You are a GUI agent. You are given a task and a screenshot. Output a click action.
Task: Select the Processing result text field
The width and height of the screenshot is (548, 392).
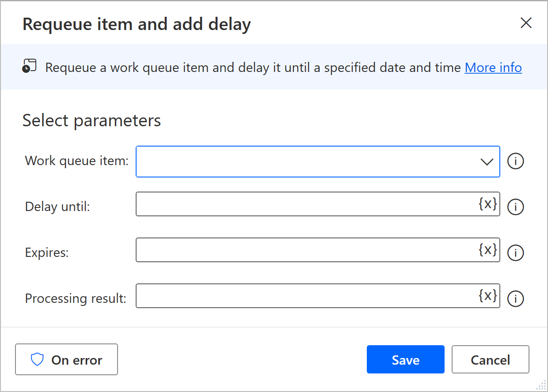[x=305, y=296]
